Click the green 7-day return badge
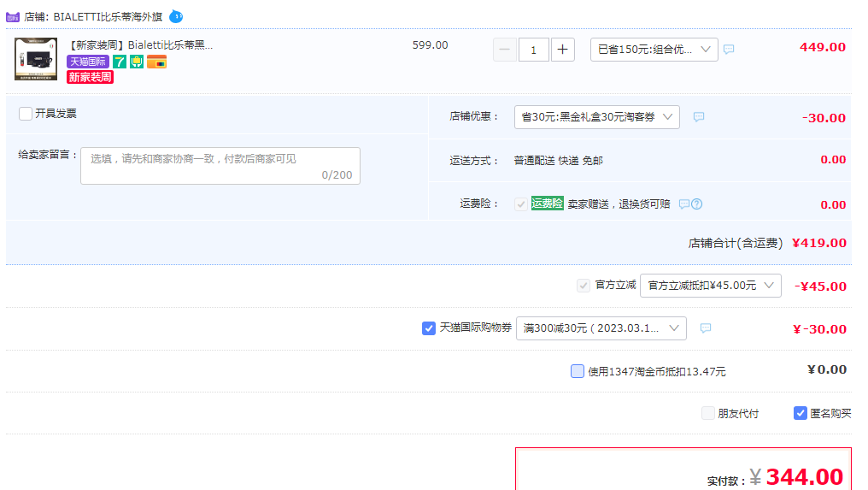This screenshot has height=490, width=868. [x=120, y=62]
